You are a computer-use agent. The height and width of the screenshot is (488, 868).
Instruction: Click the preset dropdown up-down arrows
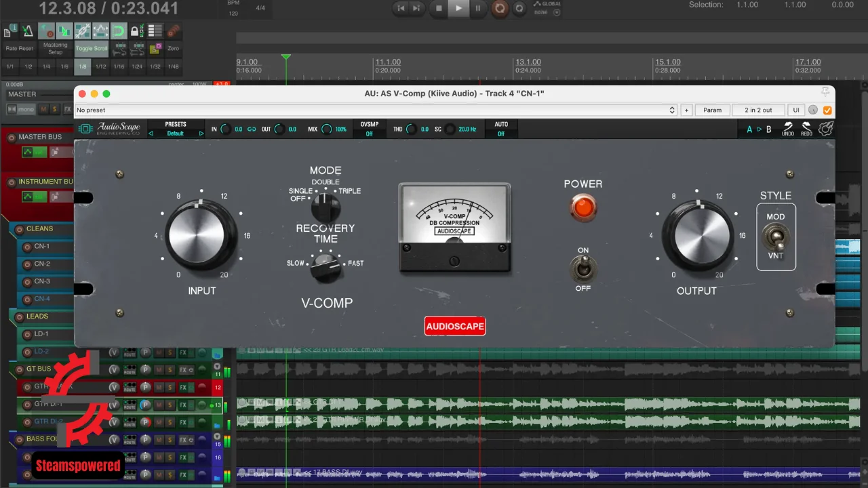673,110
